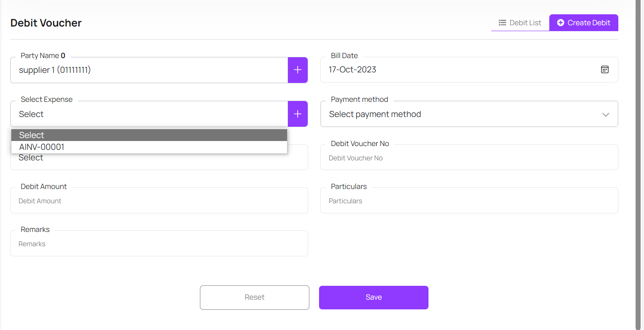This screenshot has width=644, height=330.
Task: Click the Remarks input box
Action: (x=159, y=244)
